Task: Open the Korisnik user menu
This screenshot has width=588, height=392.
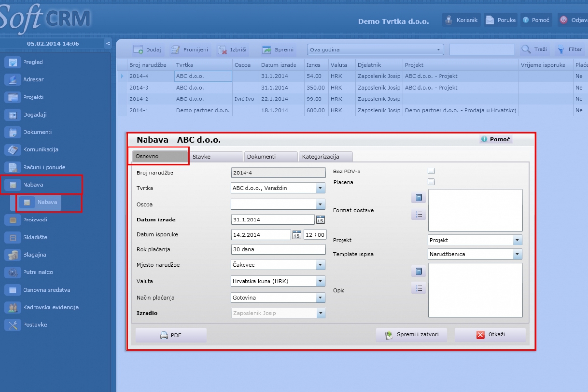Action: (x=461, y=20)
